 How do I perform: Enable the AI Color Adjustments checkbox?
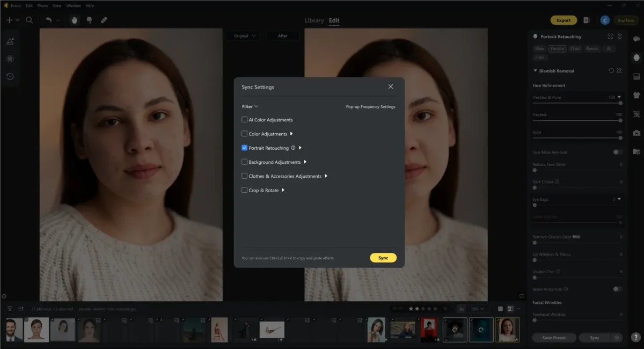[x=245, y=120]
